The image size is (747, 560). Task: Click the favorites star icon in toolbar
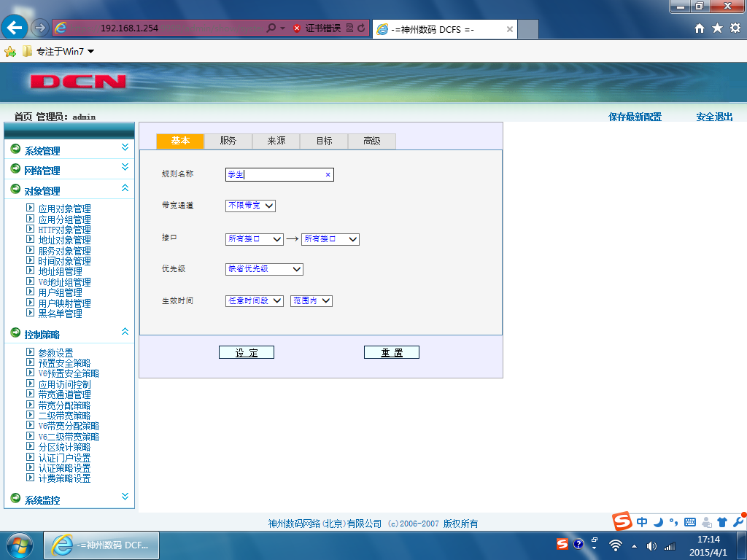(x=717, y=28)
